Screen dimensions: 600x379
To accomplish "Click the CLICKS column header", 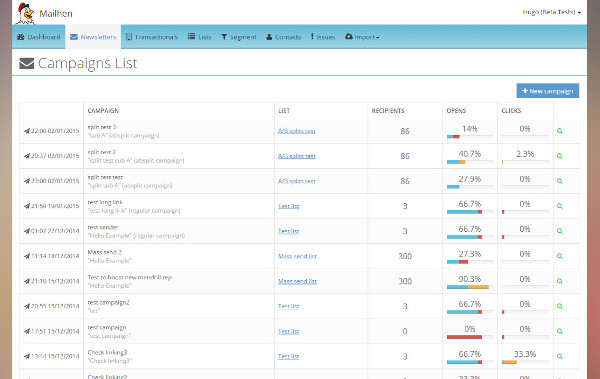I will (x=511, y=111).
